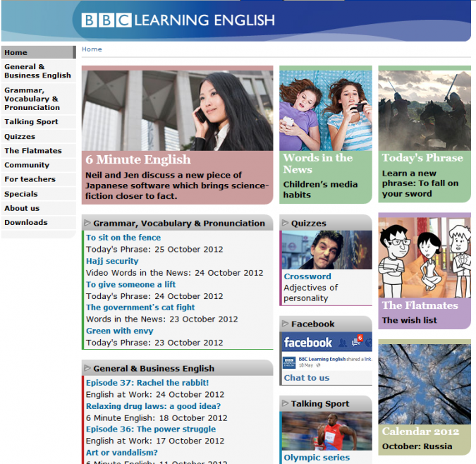The height and width of the screenshot is (464, 476).
Task: Select Downloads from the sidebar menu
Action: (x=26, y=223)
